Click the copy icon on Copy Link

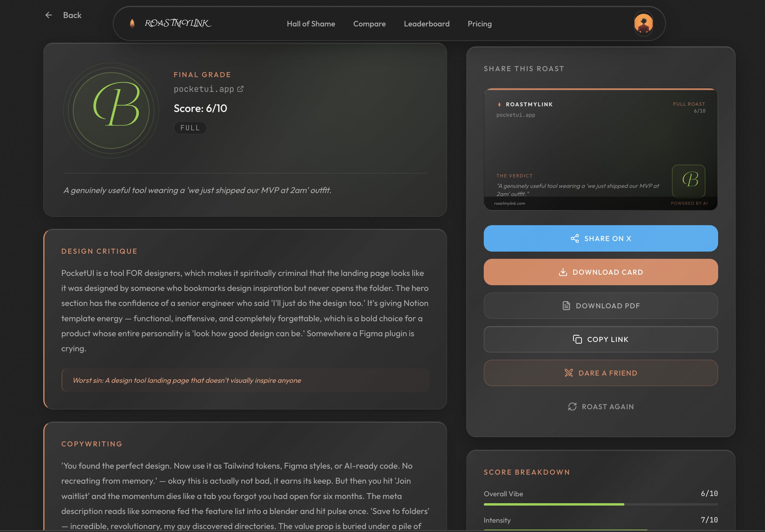click(x=577, y=339)
